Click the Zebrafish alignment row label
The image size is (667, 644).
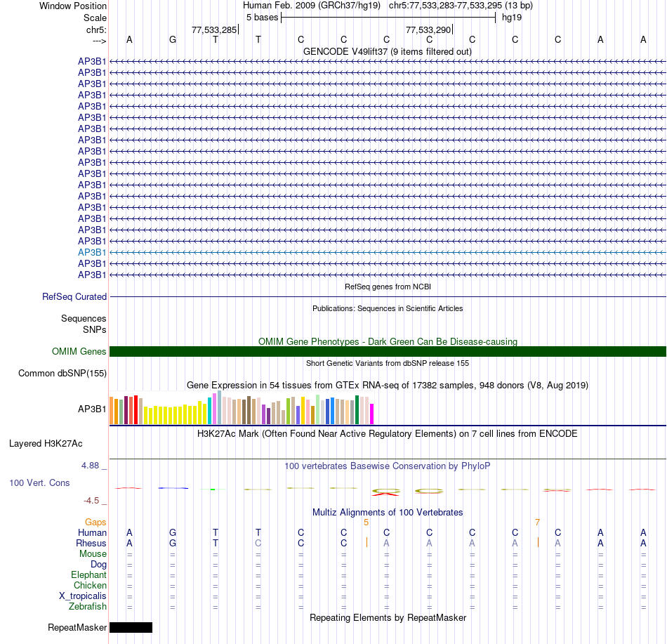click(88, 606)
